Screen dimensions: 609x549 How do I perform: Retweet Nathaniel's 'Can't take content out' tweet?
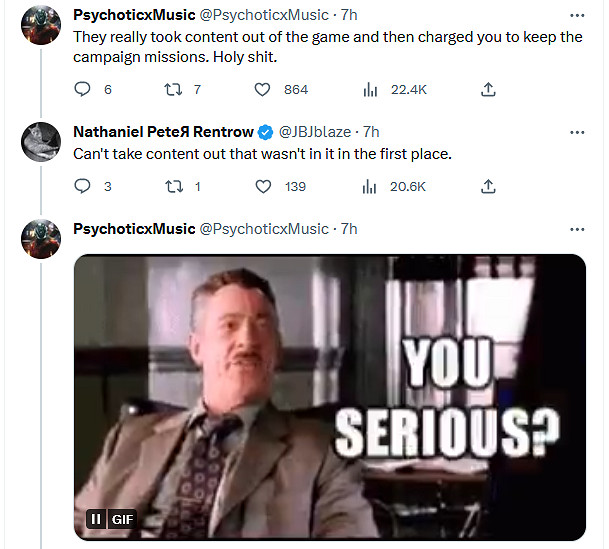pyautogui.click(x=171, y=186)
